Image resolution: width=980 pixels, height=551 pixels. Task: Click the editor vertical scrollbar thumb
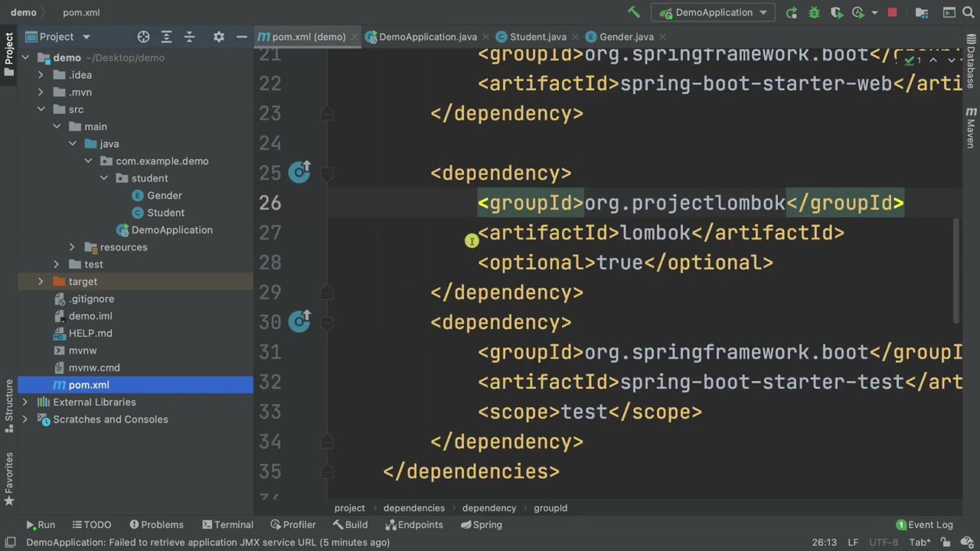pos(958,271)
